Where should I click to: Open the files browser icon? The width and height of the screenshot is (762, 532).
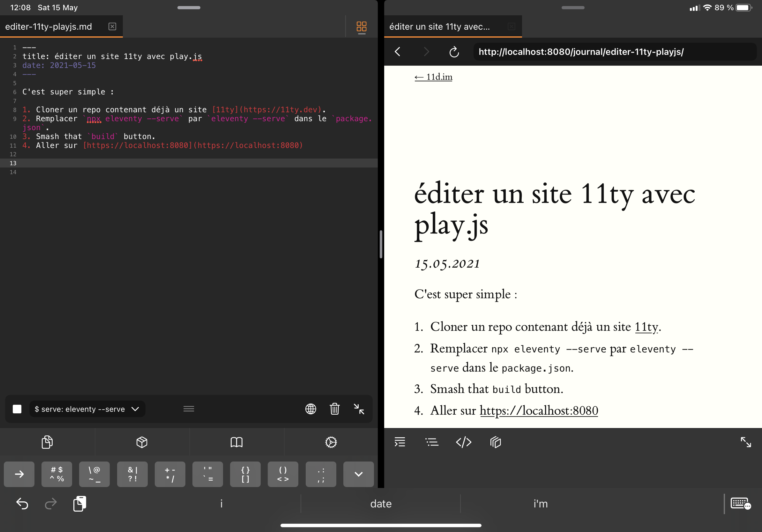(47, 442)
